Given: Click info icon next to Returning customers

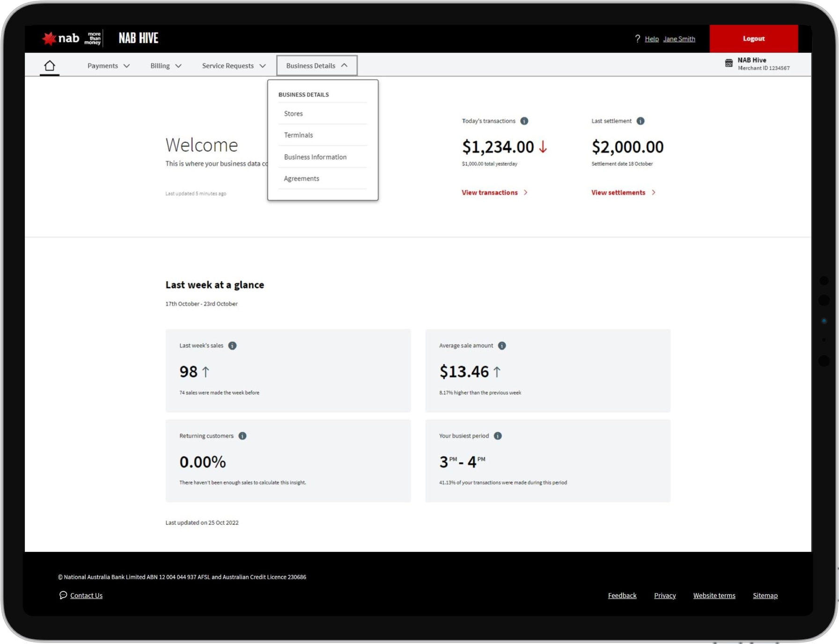Looking at the screenshot, I should coord(243,436).
